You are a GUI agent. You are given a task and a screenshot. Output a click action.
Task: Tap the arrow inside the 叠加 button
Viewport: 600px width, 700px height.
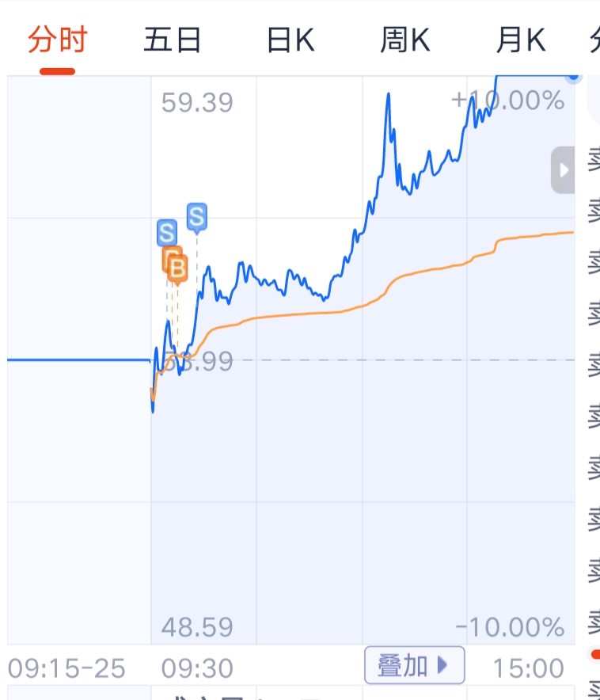point(442,664)
